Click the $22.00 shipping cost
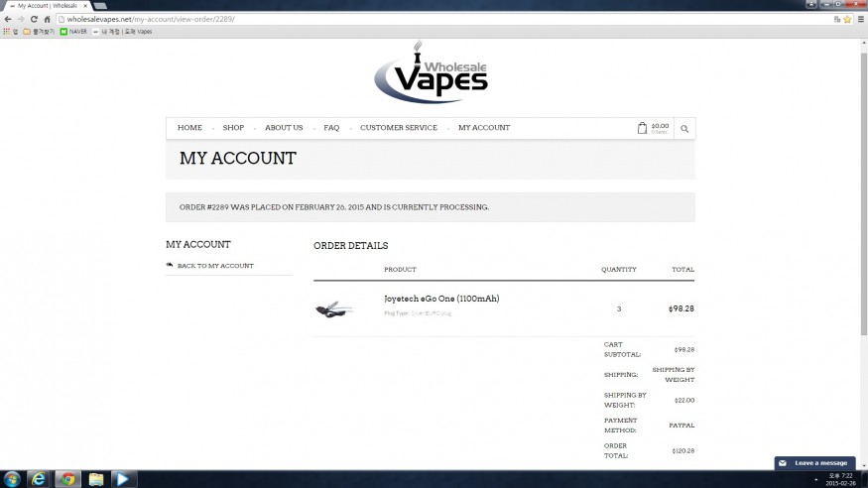Screen dimensions: 868x488 (x=684, y=400)
